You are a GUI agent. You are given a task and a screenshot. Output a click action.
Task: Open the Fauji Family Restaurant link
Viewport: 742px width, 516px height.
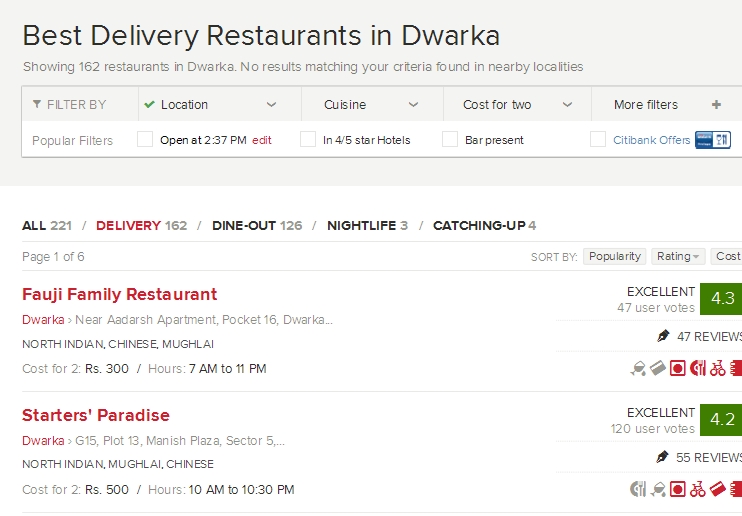pyautogui.click(x=119, y=295)
